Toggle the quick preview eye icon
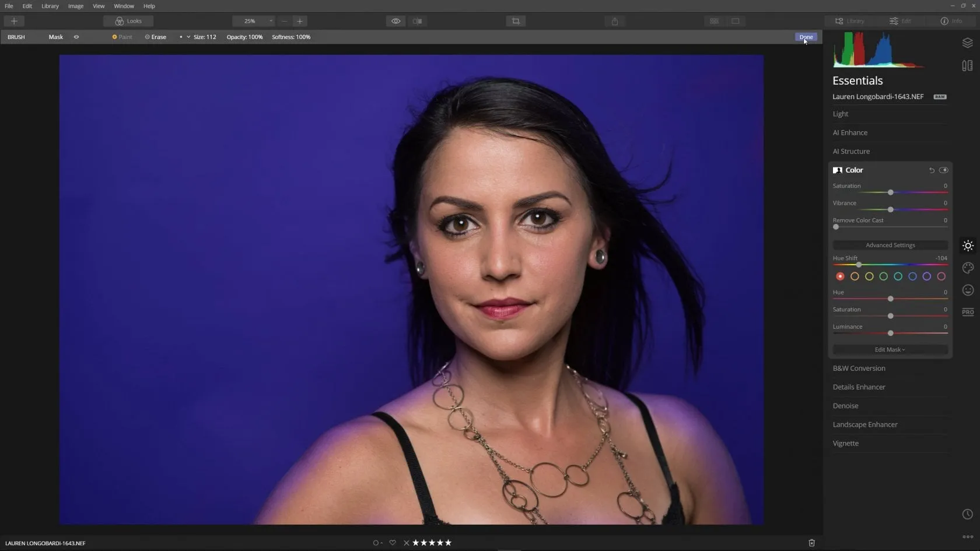Screen dimensions: 980x551 pyautogui.click(x=395, y=21)
